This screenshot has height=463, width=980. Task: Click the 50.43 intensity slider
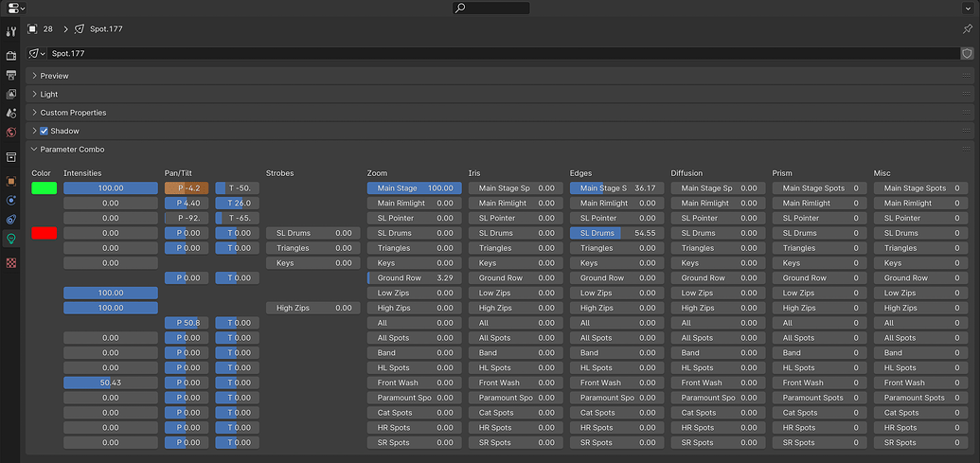point(111,383)
